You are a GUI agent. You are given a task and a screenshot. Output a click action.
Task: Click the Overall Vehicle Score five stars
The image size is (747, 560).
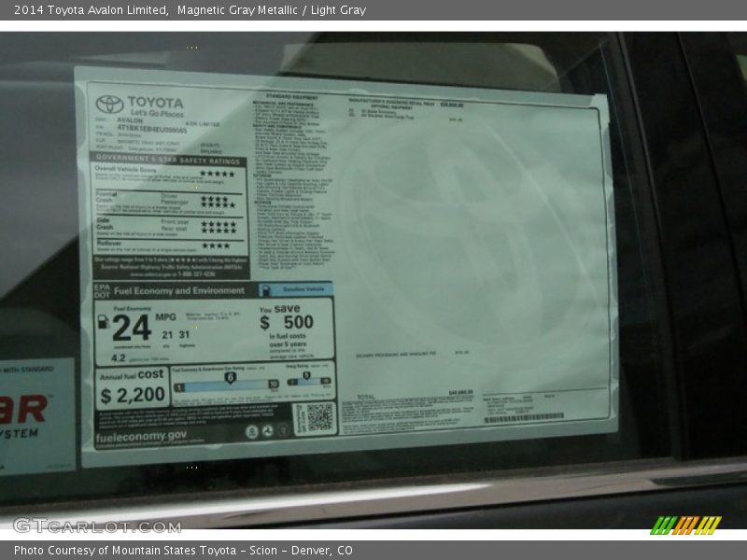tap(218, 171)
